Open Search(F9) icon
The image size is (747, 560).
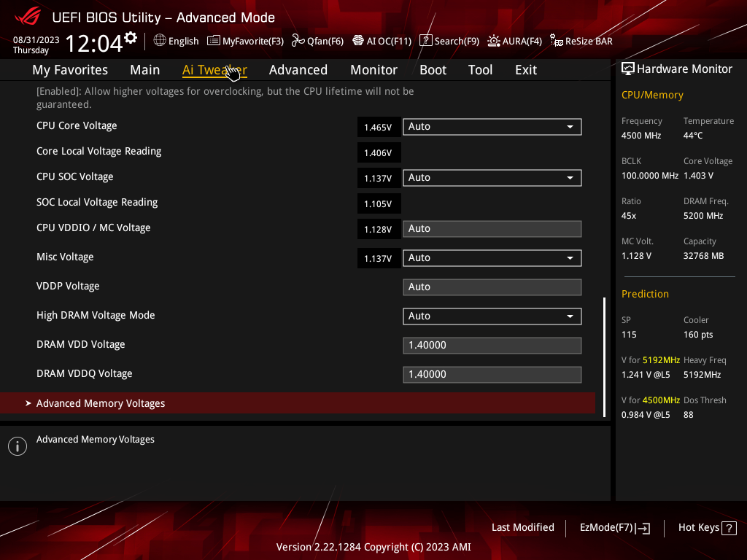click(x=426, y=41)
